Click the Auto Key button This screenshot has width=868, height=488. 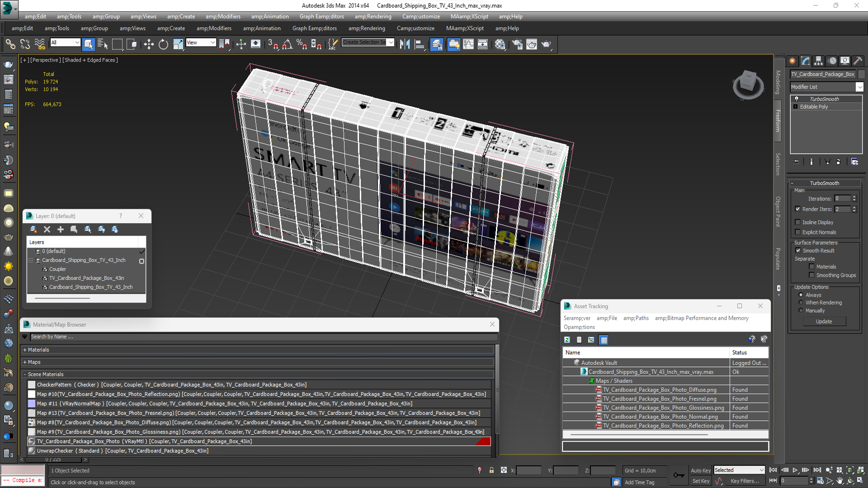point(700,470)
